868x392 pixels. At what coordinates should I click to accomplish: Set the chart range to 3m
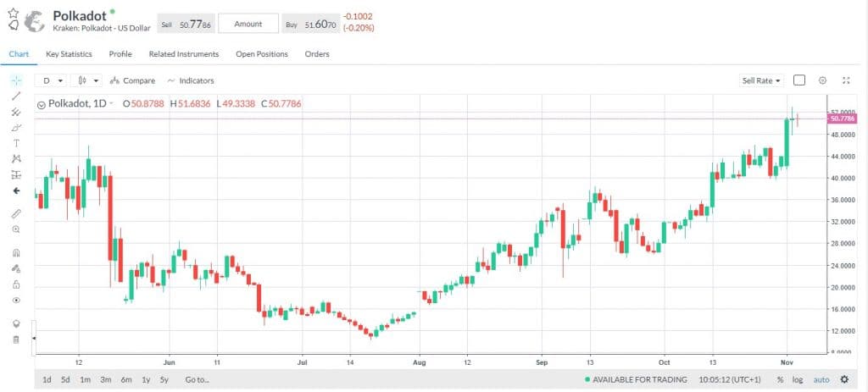[106, 380]
